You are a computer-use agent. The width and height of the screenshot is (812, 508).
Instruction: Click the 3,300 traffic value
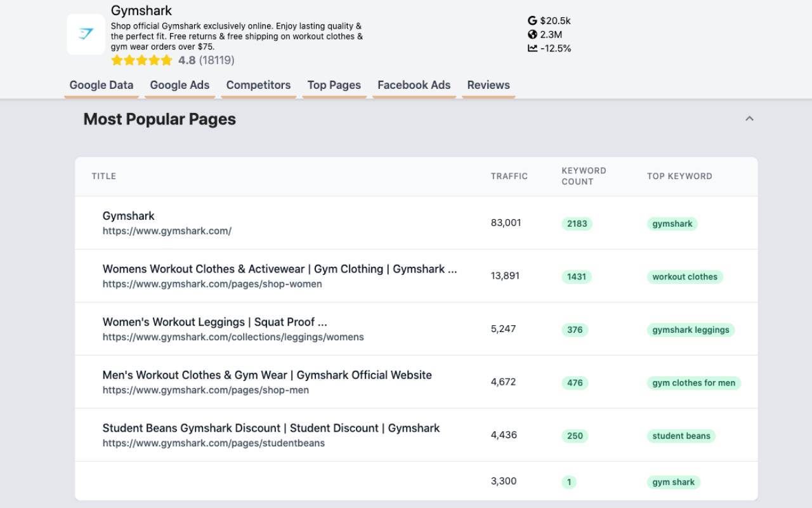[x=504, y=481]
